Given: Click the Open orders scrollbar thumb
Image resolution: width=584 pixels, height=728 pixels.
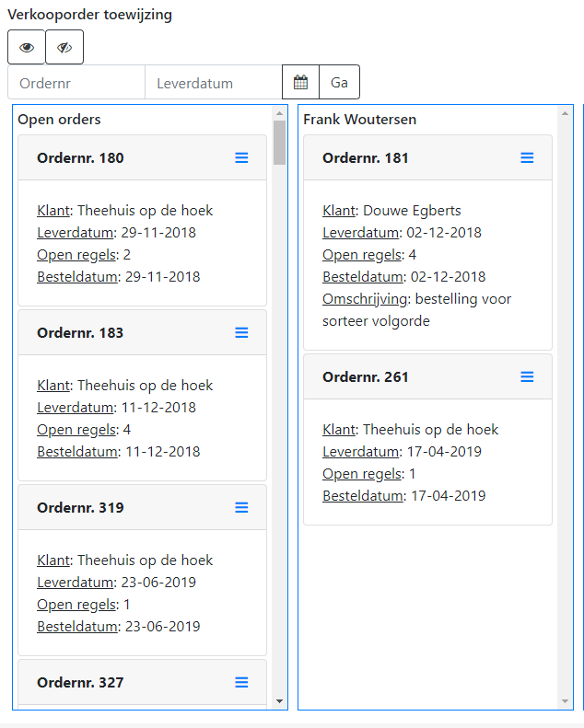Looking at the screenshot, I should pos(279,143).
